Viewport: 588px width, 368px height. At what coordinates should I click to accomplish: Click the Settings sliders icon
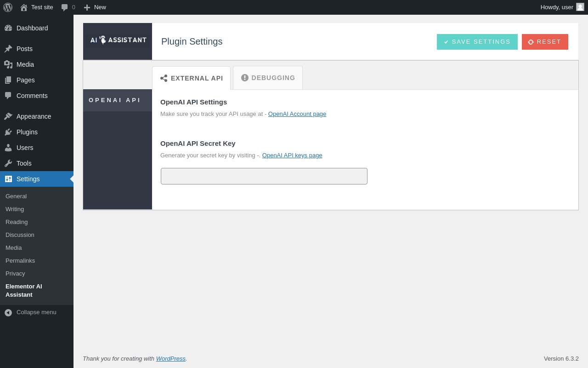(8, 179)
